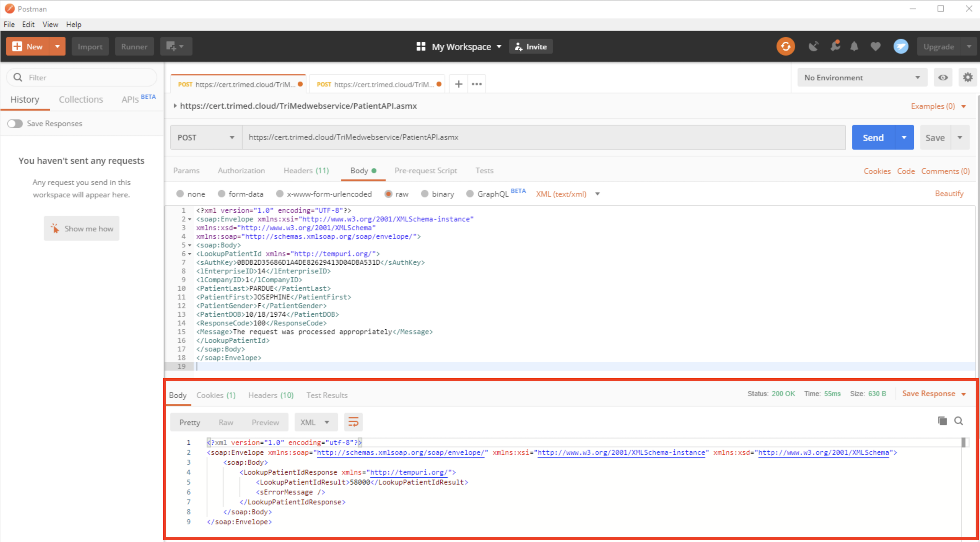Screen dimensions: 980x542
Task: Open the Headers (11) request tab
Action: [x=306, y=171]
